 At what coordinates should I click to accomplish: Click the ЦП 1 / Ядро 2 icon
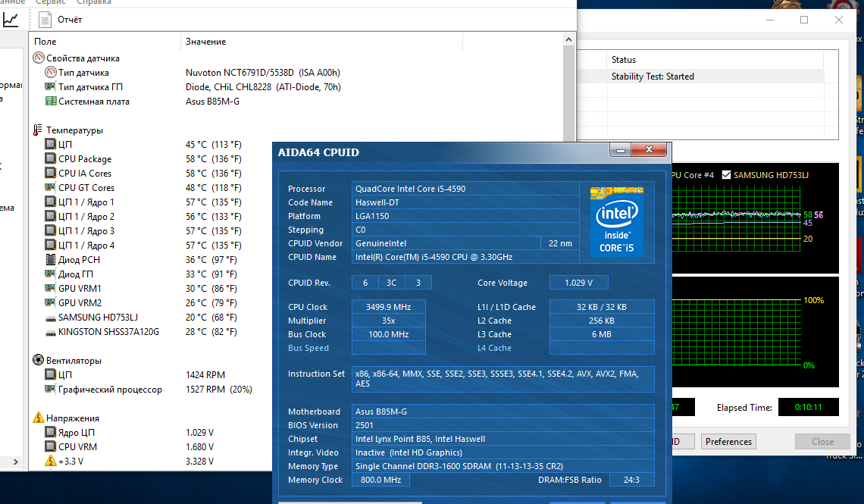coord(50,217)
